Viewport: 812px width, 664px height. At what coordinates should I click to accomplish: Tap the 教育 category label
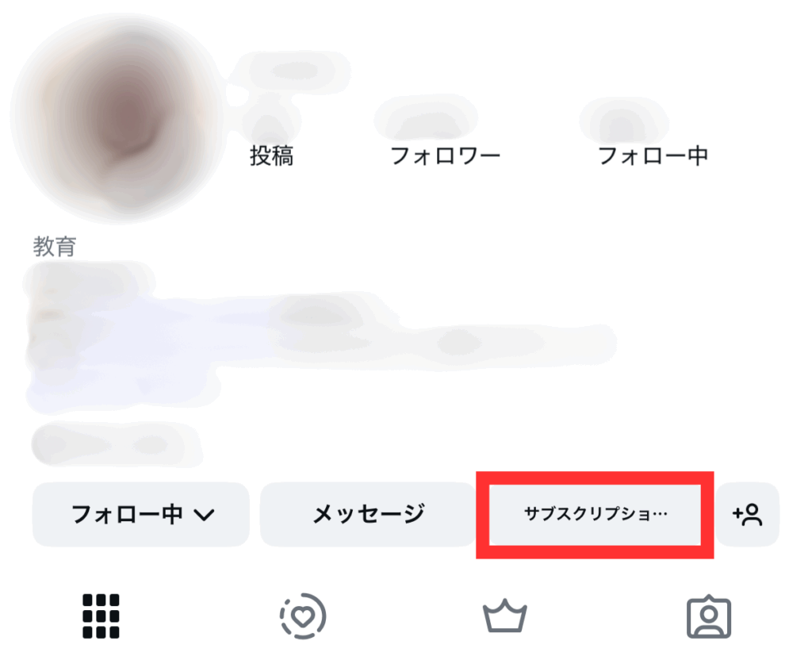(x=55, y=246)
